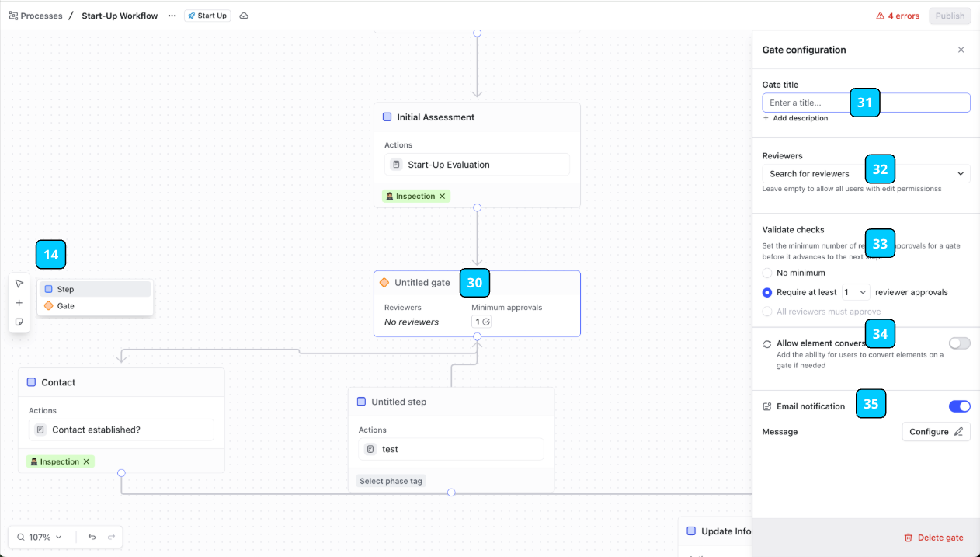Click the Allow element conversion cycle icon
980x557 pixels.
pos(767,343)
